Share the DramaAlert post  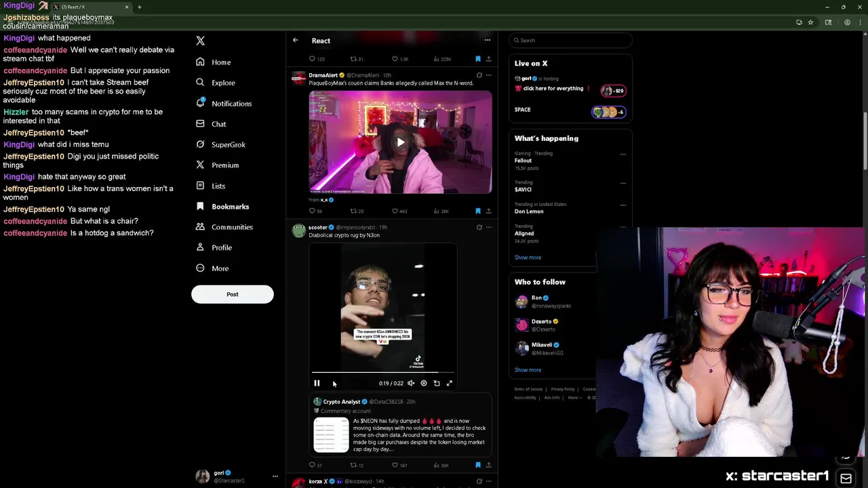pyautogui.click(x=488, y=211)
